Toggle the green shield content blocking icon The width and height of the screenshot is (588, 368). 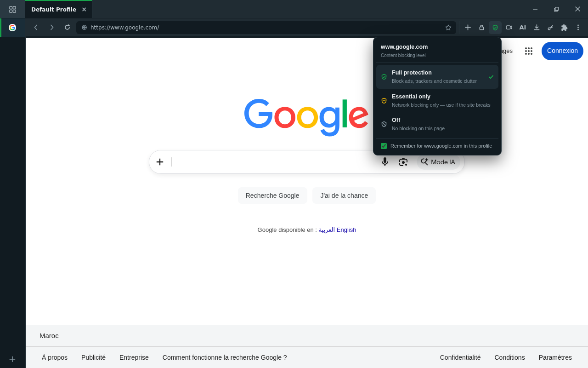[495, 28]
